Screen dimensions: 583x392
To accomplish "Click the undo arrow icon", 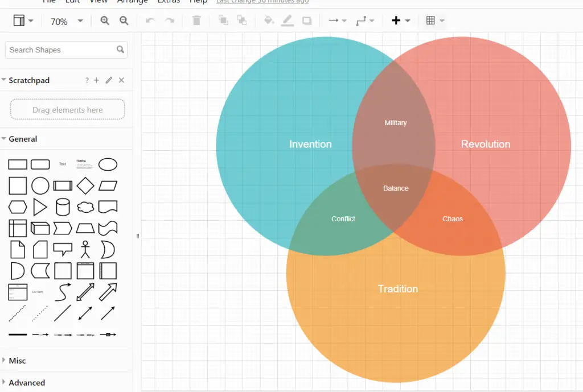I will [x=150, y=21].
